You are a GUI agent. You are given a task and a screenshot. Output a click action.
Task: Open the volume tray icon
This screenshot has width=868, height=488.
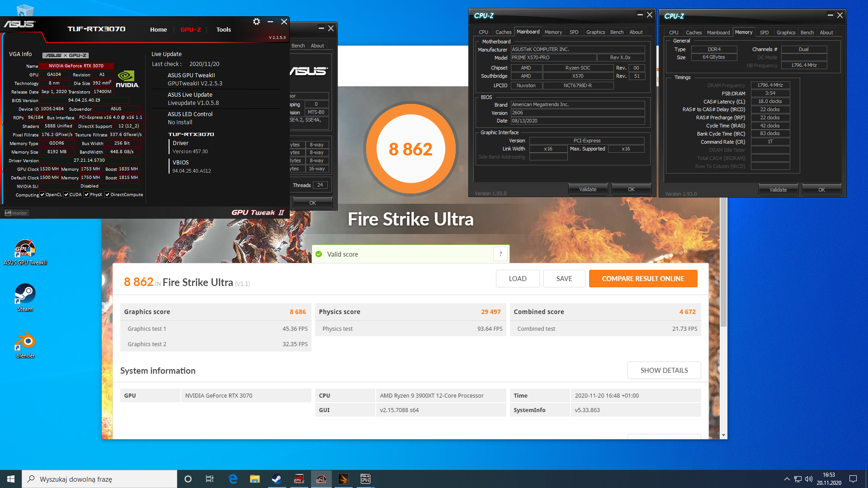(809, 479)
